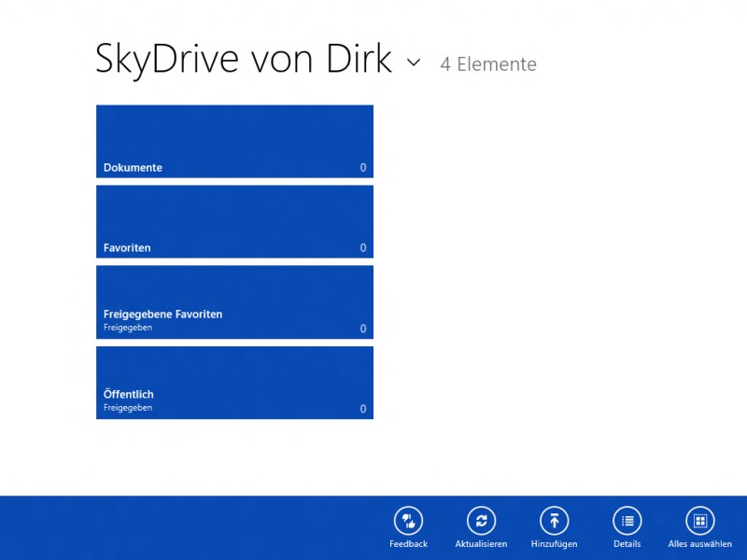Open the Öffentlich folder tile
Viewport: 747px width, 560px height.
click(235, 383)
